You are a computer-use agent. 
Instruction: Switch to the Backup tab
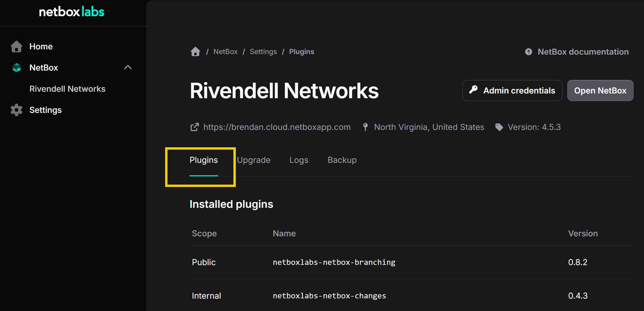point(342,160)
